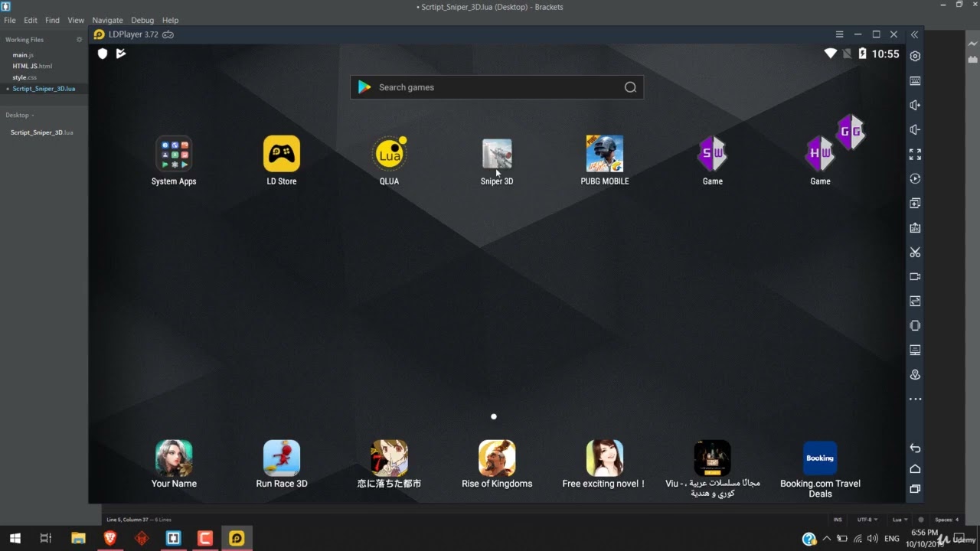Click the install APK icon

tap(915, 227)
